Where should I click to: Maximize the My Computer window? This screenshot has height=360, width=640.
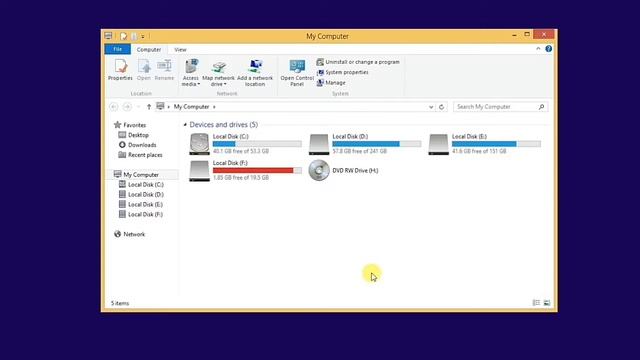coord(527,35)
